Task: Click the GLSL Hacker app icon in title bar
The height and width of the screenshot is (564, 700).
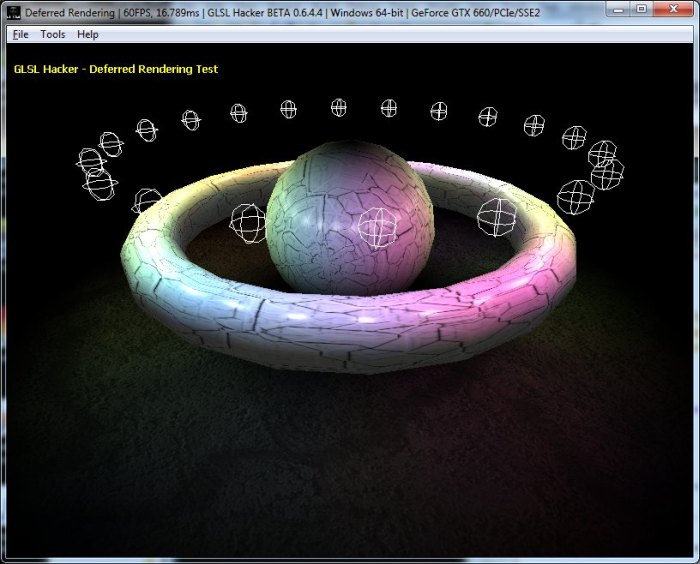Action: [13, 12]
